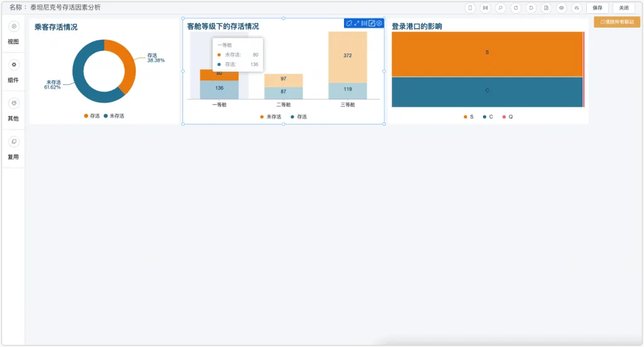Open the gear settings icon on cabin chart
This screenshot has width=644, height=347.
click(379, 23)
